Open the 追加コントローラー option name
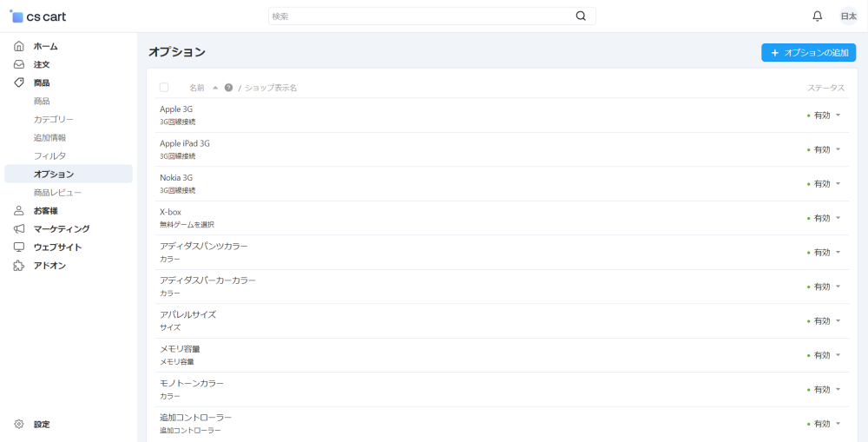The height and width of the screenshot is (442, 868). (195, 418)
